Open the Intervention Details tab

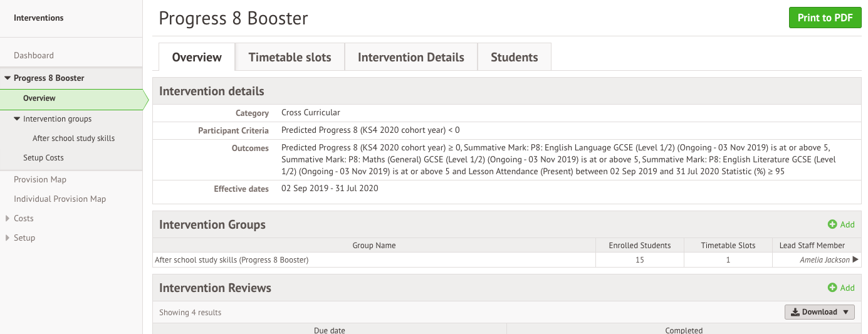click(410, 57)
